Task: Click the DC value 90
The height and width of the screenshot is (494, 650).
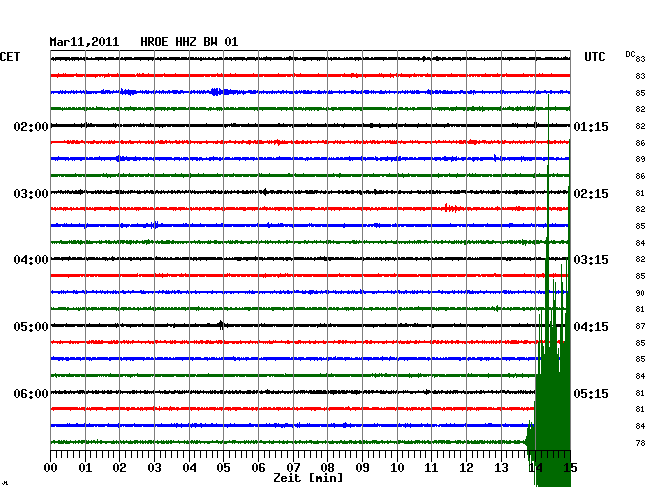Action: point(640,293)
